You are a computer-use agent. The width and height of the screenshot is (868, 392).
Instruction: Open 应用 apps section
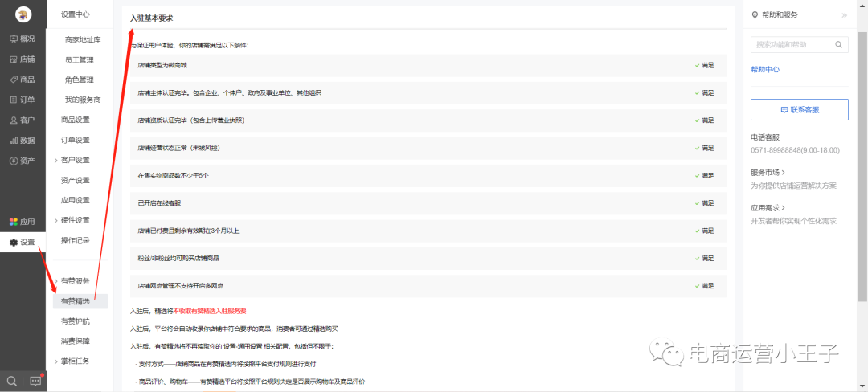pos(23,222)
